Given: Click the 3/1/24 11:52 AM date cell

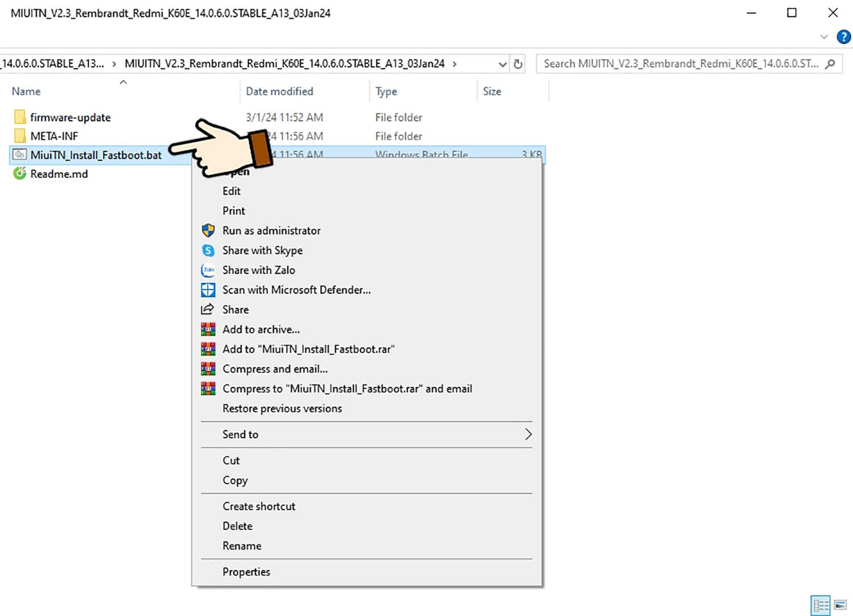Looking at the screenshot, I should 284,117.
